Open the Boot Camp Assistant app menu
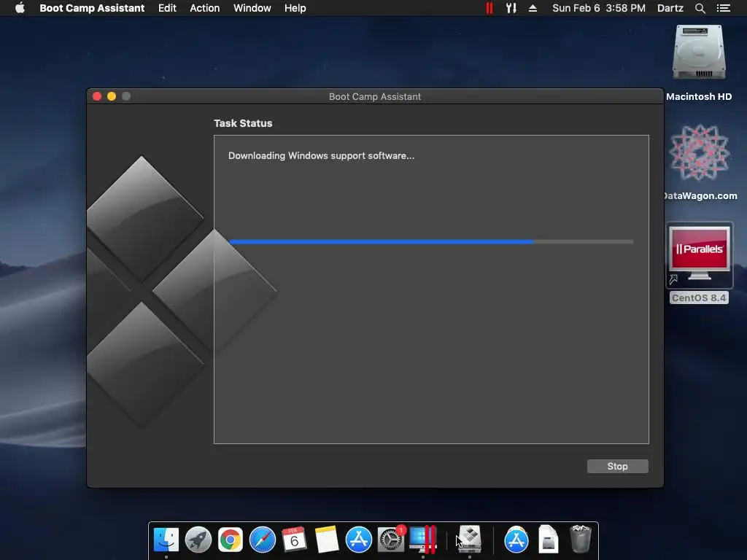Viewport: 747px width, 560px height. click(x=92, y=8)
